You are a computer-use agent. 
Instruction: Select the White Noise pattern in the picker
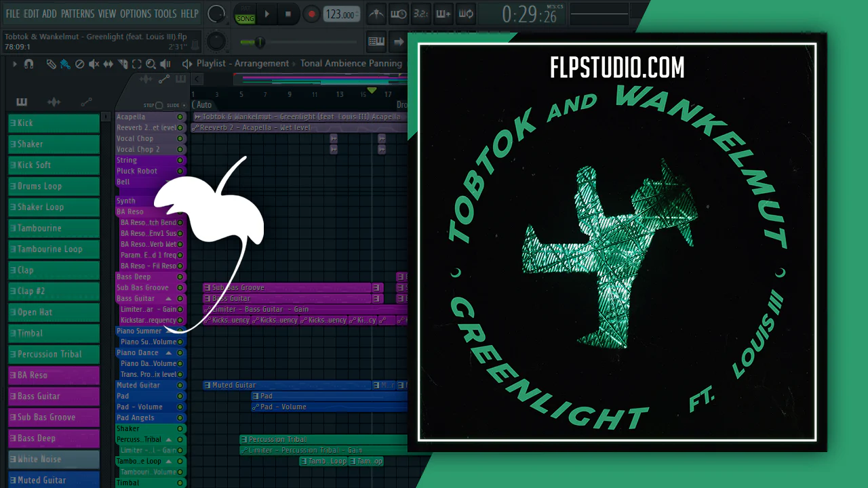(54, 460)
